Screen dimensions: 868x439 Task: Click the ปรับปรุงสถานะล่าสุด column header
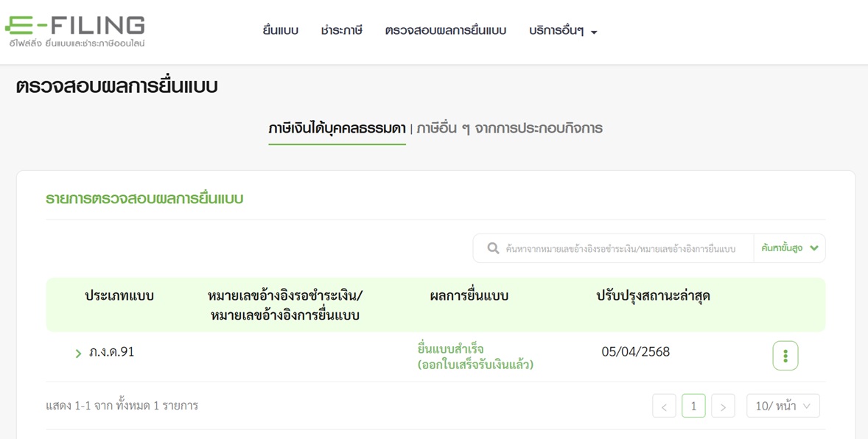point(653,296)
